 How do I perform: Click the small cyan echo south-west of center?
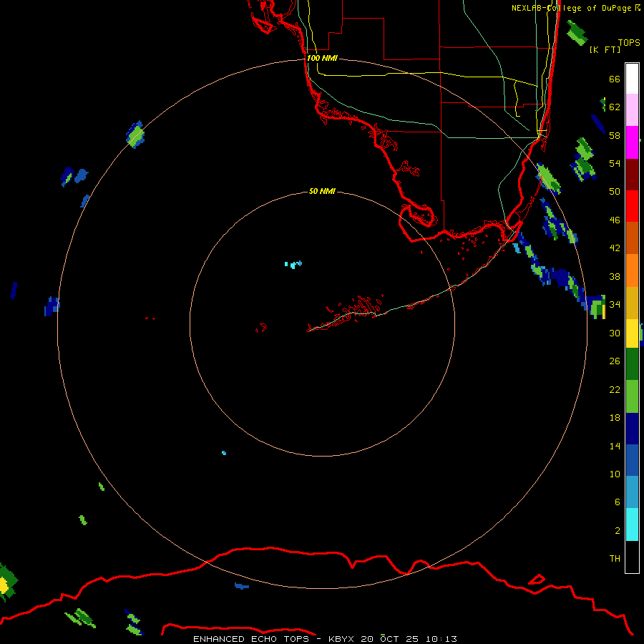[224, 453]
